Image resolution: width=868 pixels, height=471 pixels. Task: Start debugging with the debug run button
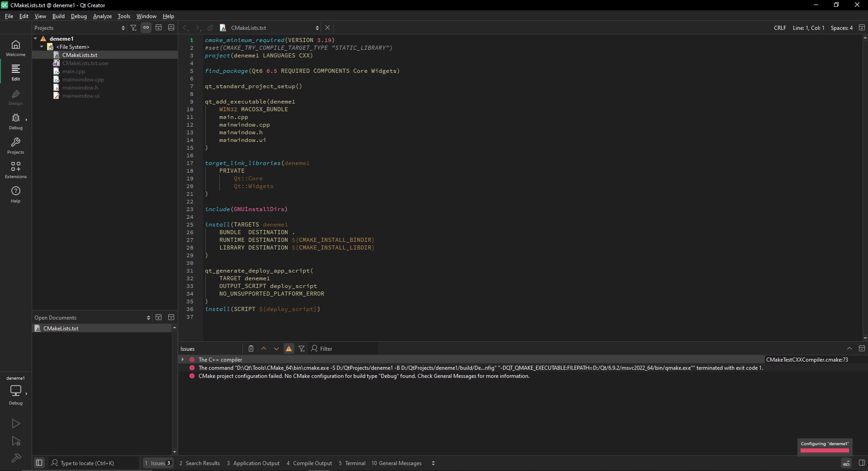(x=16, y=441)
